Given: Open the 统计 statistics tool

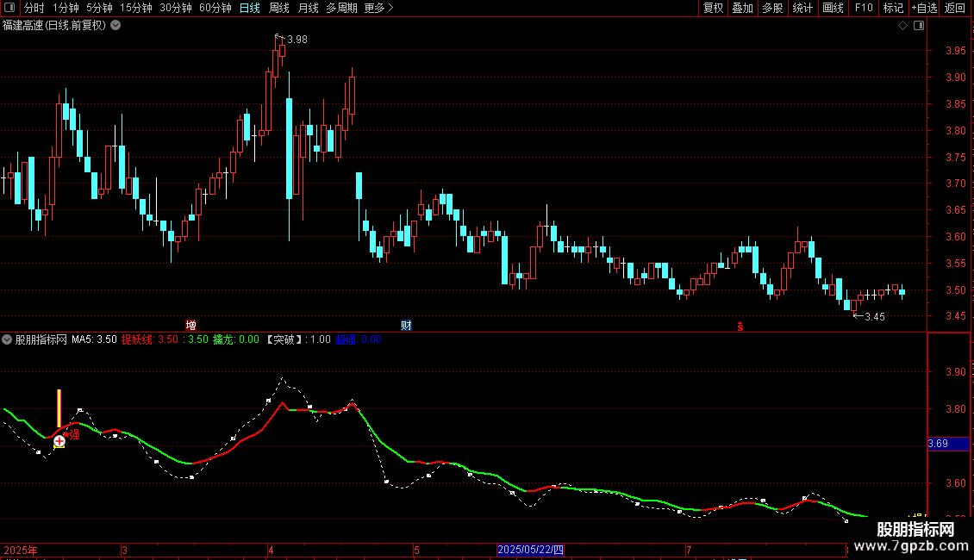Looking at the screenshot, I should (x=802, y=8).
